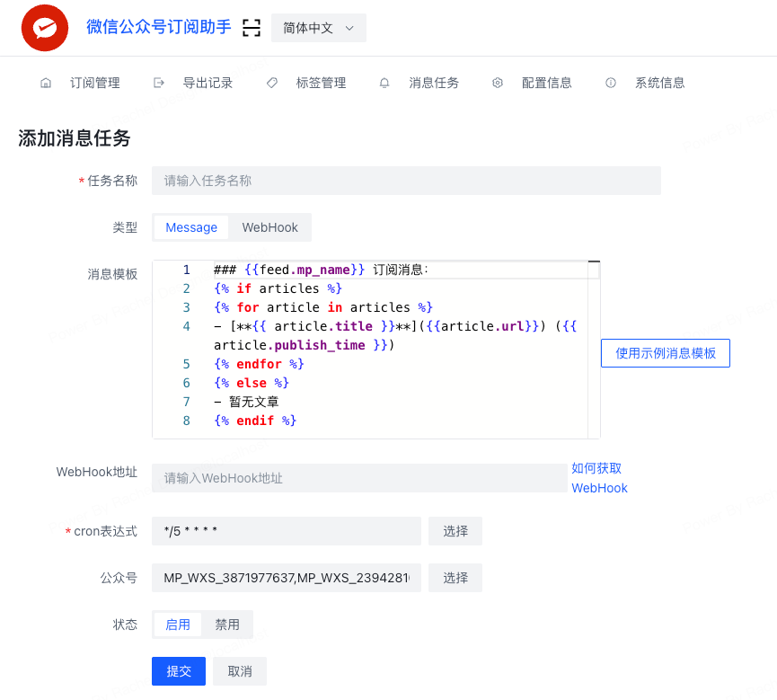Open 系统信息 menu item
777x700 pixels.
coord(659,83)
